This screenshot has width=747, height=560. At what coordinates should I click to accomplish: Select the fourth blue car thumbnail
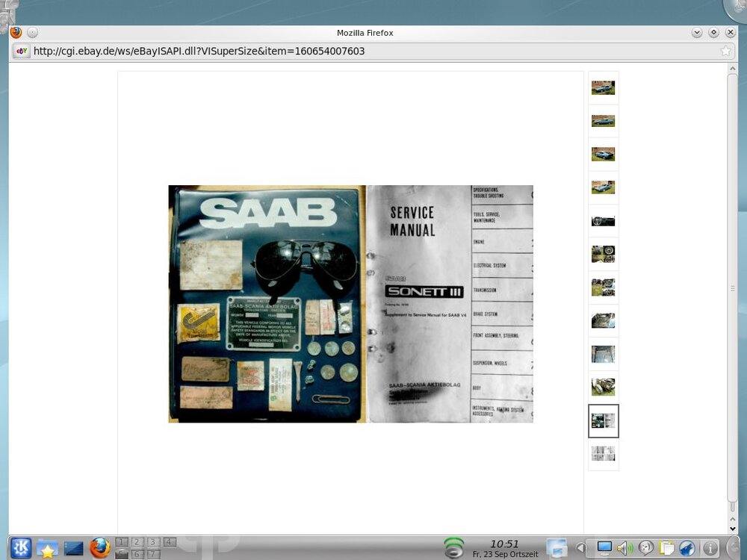click(x=603, y=187)
